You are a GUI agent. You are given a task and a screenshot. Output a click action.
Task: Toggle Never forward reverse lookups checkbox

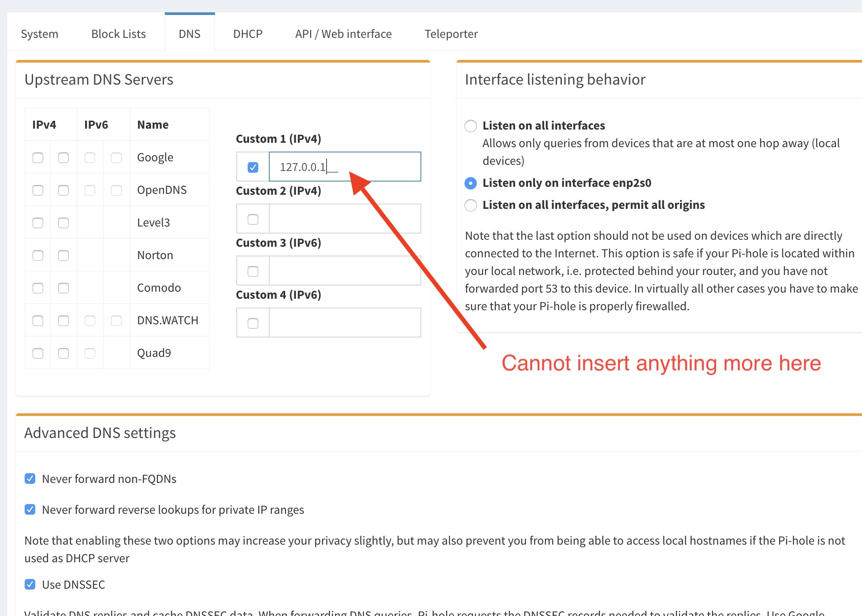pyautogui.click(x=30, y=509)
